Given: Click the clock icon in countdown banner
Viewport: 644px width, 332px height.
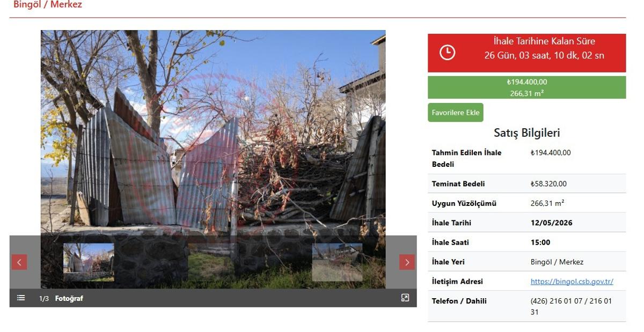Looking at the screenshot, I should (447, 53).
